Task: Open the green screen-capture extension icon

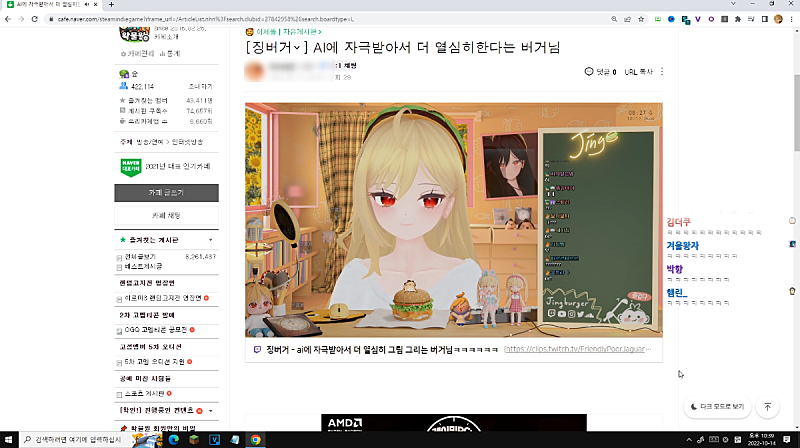Action: pyautogui.click(x=658, y=19)
